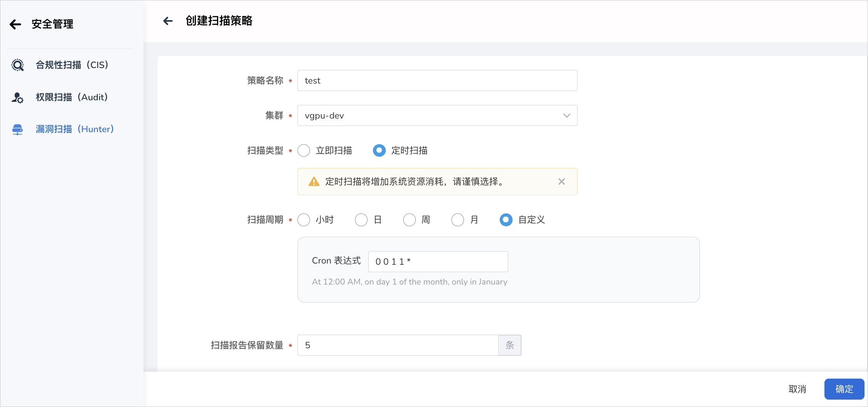868x407 pixels.
Task: Click the 条 unit suffix
Action: 510,345
